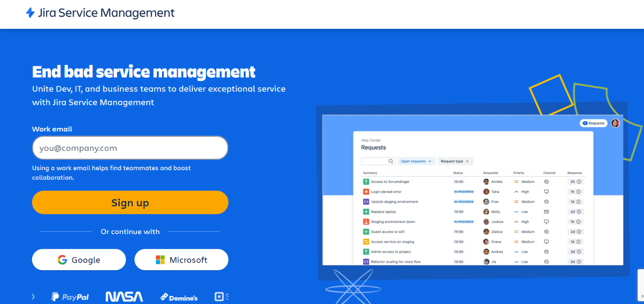Click the 'Or continue with' divider label
The width and height of the screenshot is (644, 304).
click(x=130, y=231)
